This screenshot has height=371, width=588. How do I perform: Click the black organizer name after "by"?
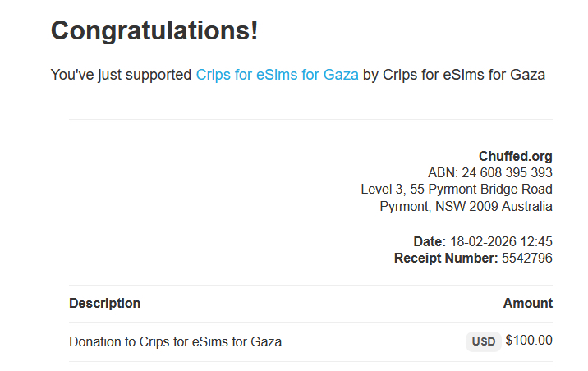[463, 75]
